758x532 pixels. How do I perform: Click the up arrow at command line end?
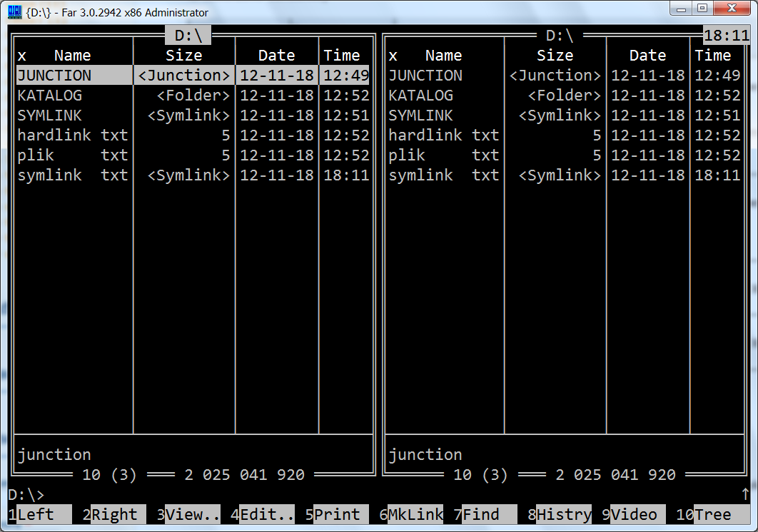pyautogui.click(x=745, y=493)
